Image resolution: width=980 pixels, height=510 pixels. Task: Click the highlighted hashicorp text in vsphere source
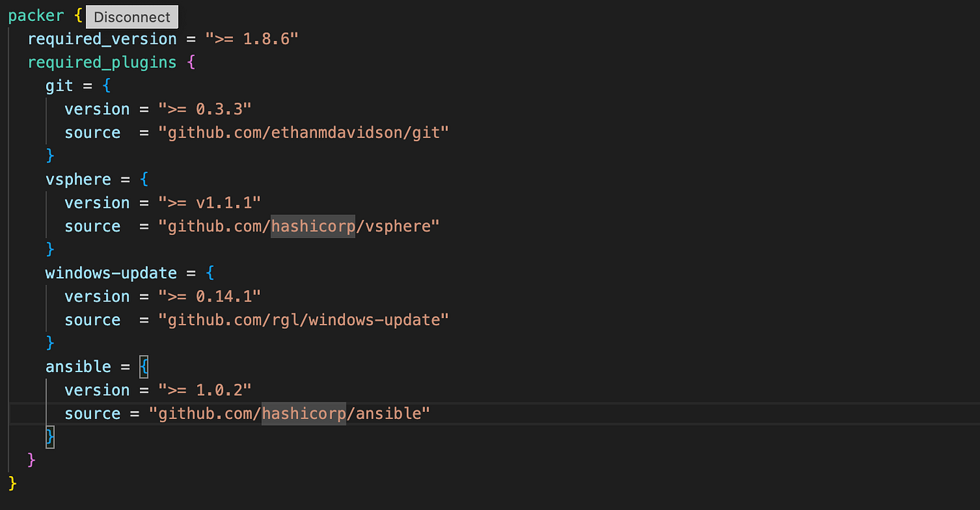coord(312,226)
